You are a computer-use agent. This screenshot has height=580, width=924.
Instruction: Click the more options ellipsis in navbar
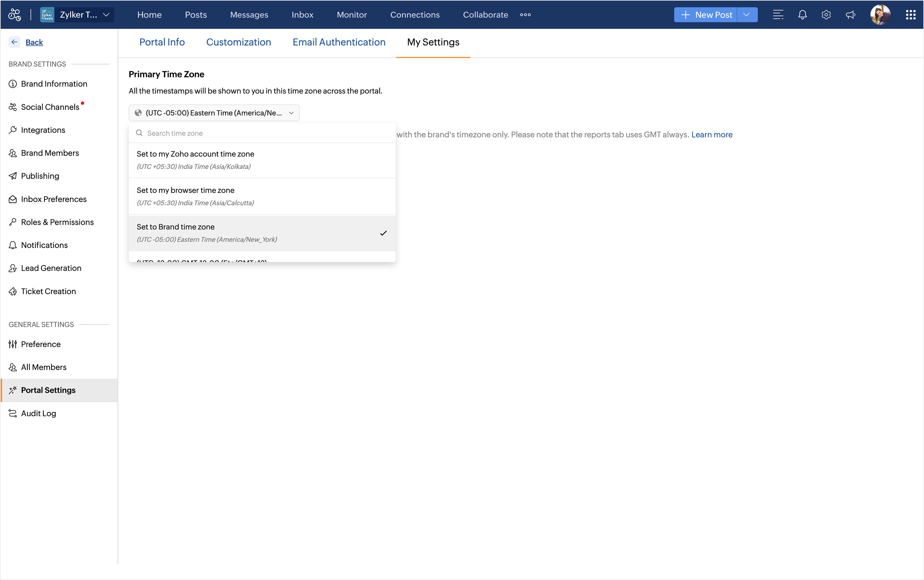tap(525, 15)
